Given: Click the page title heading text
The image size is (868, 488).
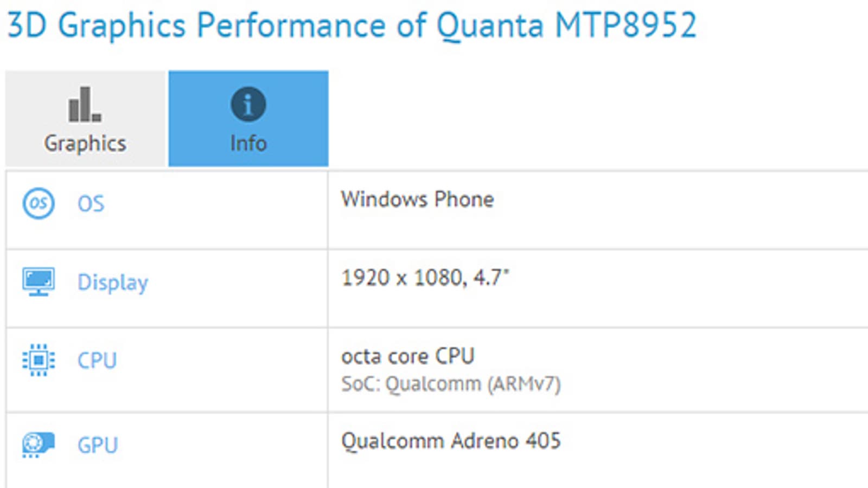Looking at the screenshot, I should tap(352, 25).
